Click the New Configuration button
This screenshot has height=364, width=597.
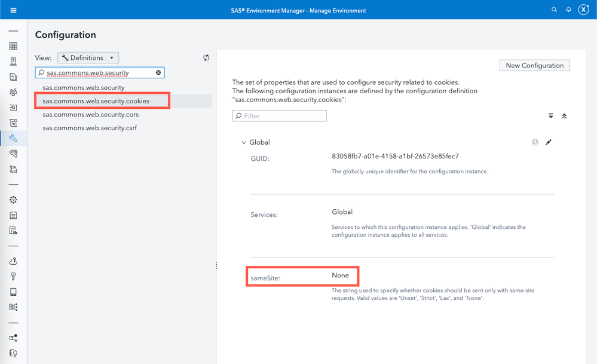[534, 65]
